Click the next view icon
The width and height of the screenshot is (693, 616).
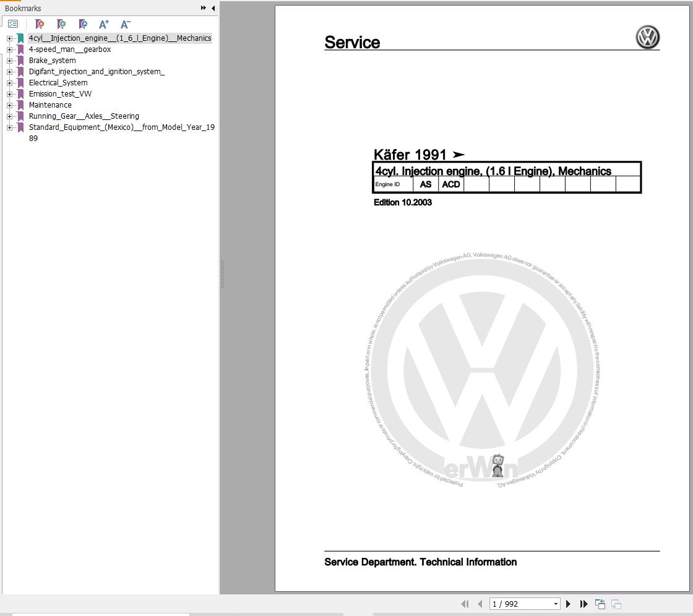coord(616,604)
